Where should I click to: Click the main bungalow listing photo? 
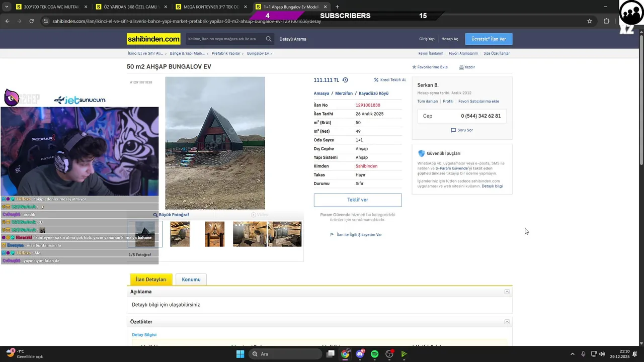point(215,143)
